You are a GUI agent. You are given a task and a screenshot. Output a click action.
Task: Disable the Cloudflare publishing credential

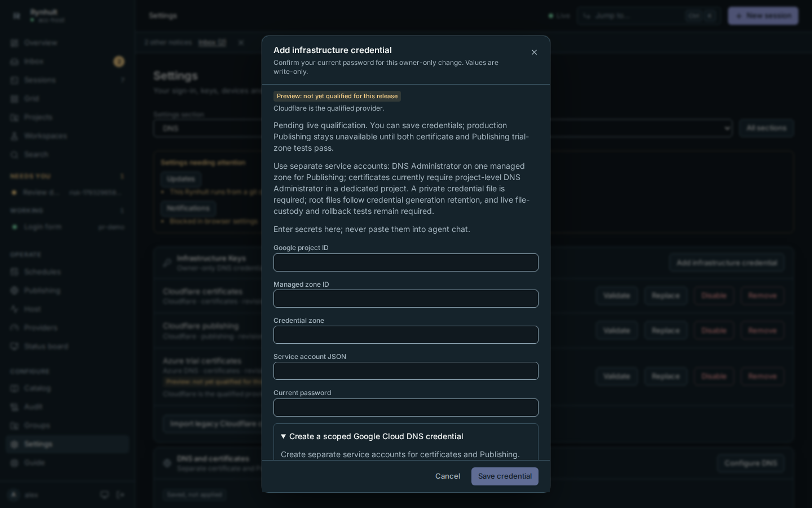tap(714, 330)
